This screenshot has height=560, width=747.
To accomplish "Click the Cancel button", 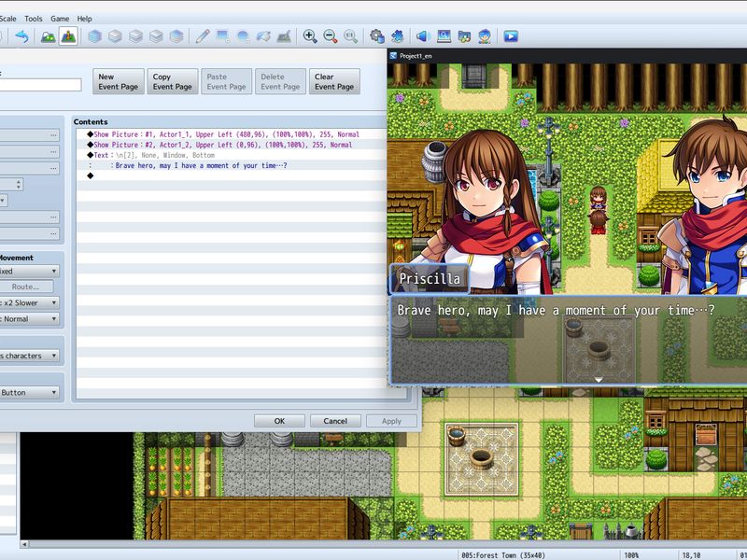I will point(335,421).
